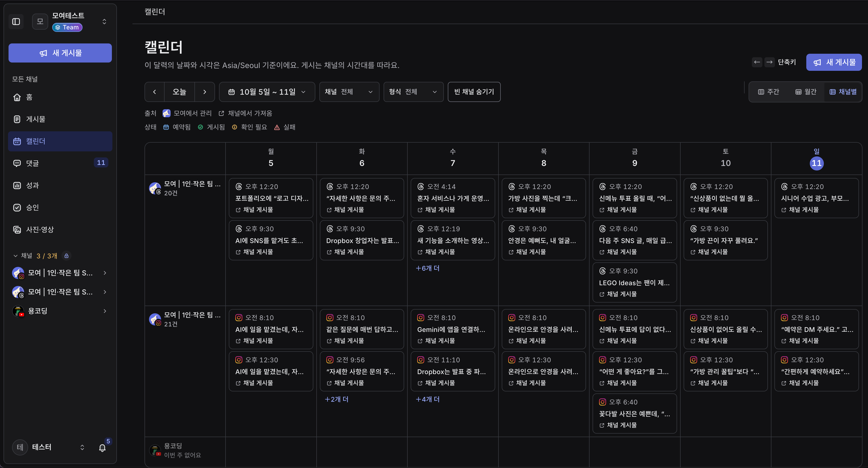Click the Threads channel row avatar with 20건
The height and width of the screenshot is (468, 868).
pyautogui.click(x=155, y=189)
